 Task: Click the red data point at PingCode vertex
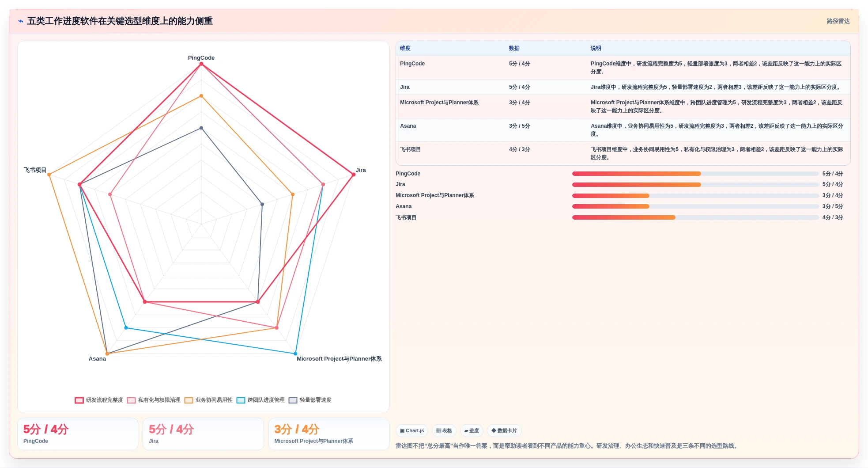201,64
